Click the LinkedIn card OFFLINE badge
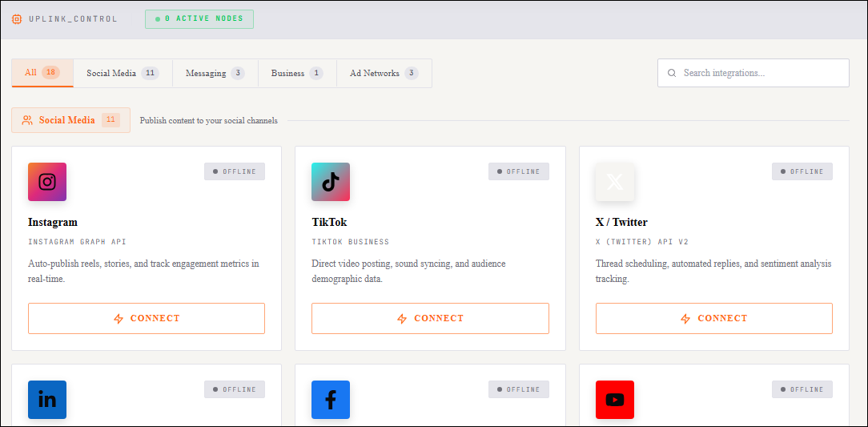The width and height of the screenshot is (868, 427). [x=235, y=389]
